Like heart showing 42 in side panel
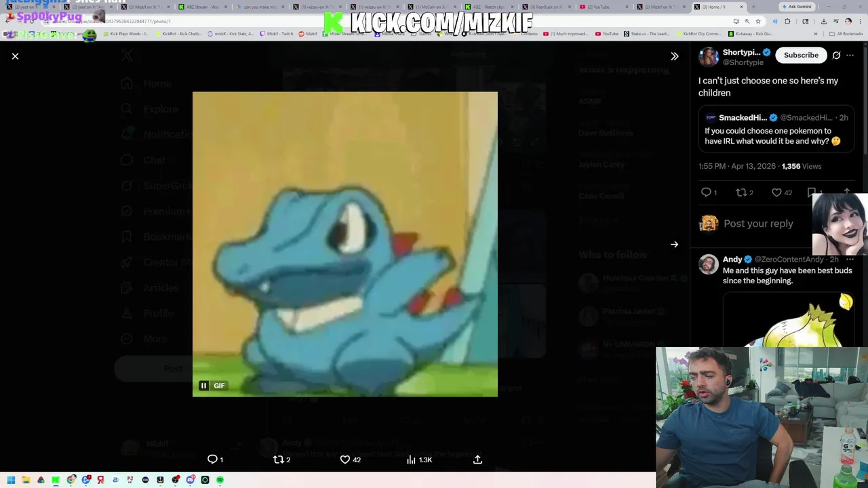The image size is (868, 488). pyautogui.click(x=782, y=192)
